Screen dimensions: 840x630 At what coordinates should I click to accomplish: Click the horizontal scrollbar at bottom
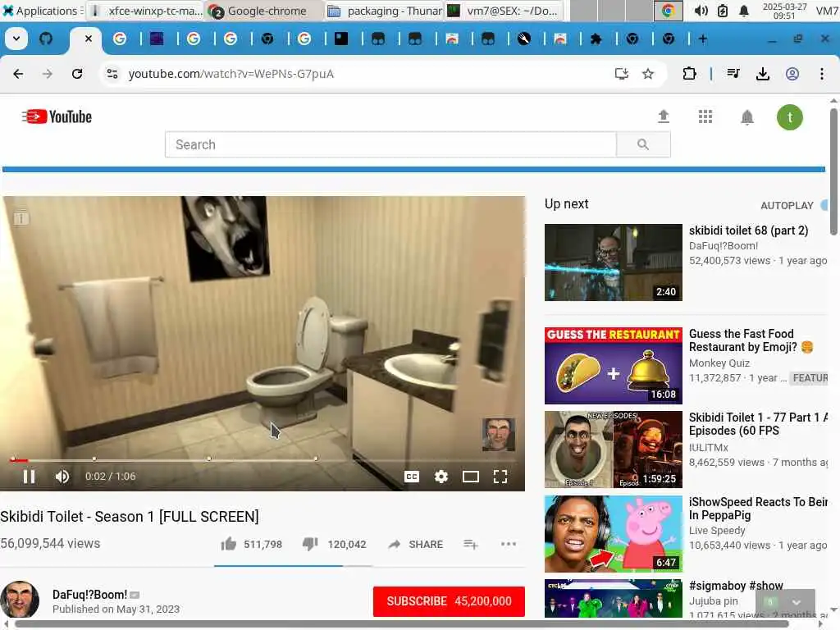pos(403,624)
